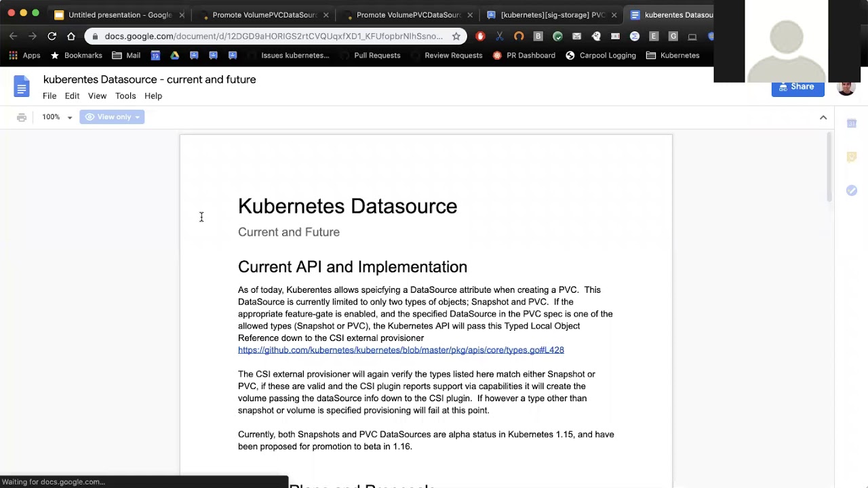Screen dimensions: 868x488
Task: Click the document vertical scrollbar
Action: (x=829, y=167)
